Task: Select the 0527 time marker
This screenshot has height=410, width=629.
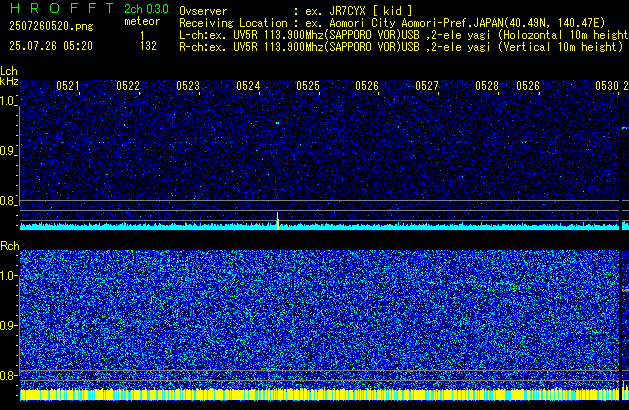Action: [427, 86]
